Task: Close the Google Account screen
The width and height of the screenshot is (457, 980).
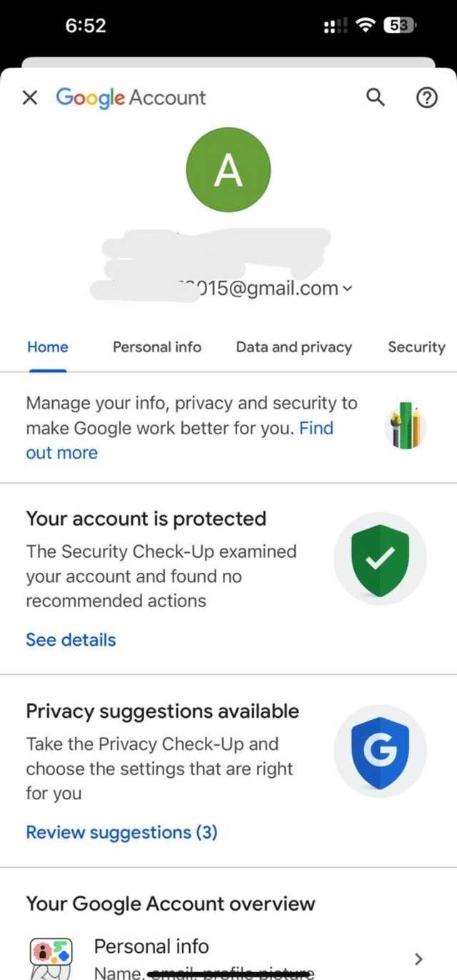Action: coord(30,98)
